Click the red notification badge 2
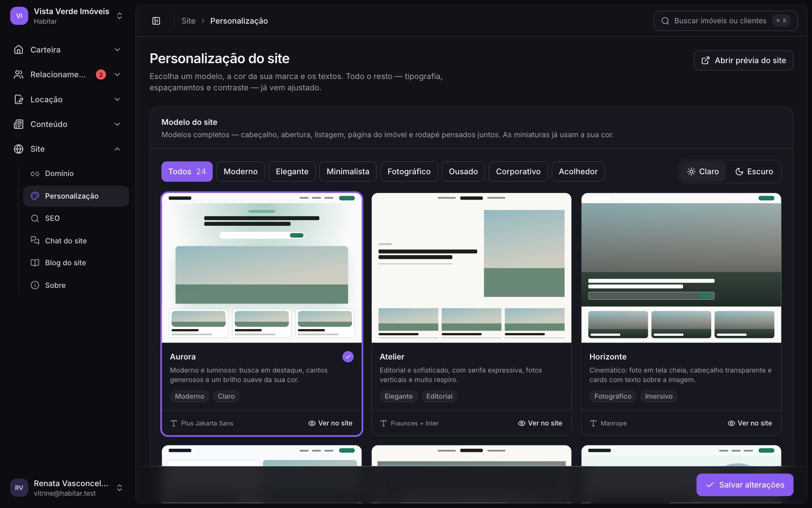 click(x=101, y=74)
